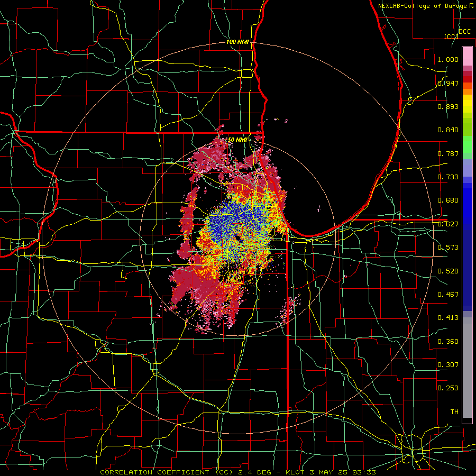Click the 0.787 scale value

(448, 153)
